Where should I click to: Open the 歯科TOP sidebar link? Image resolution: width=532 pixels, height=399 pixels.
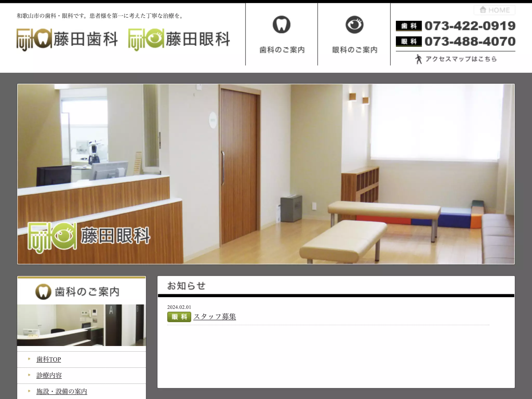(49, 359)
